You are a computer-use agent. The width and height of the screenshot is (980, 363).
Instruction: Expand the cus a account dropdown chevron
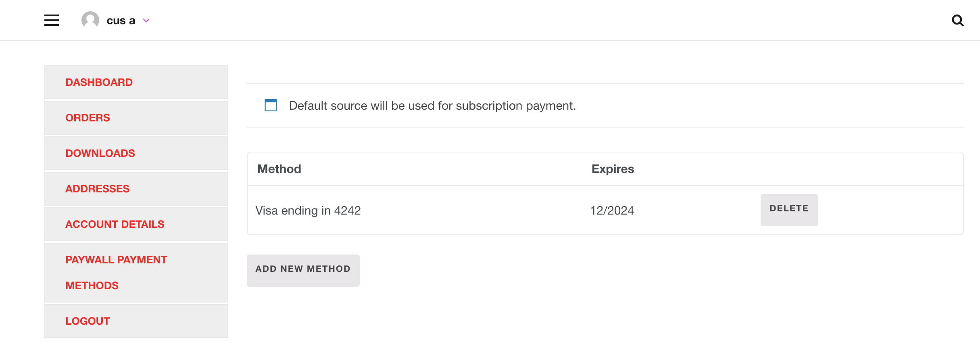click(x=146, y=21)
